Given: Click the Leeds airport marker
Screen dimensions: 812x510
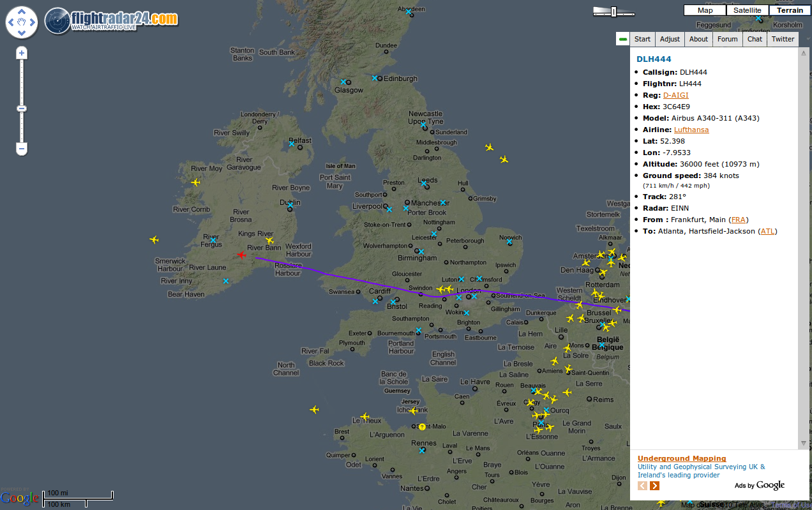Looking at the screenshot, I should (423, 183).
